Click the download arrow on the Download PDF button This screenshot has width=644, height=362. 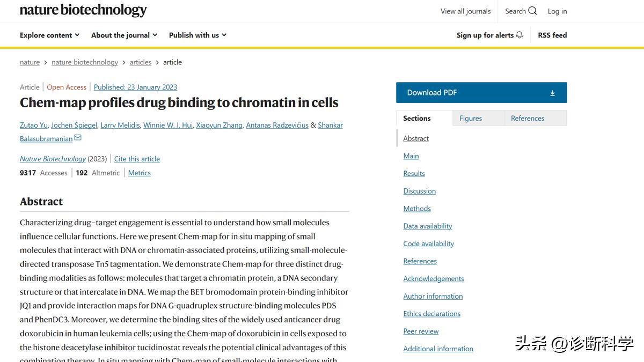(x=552, y=92)
